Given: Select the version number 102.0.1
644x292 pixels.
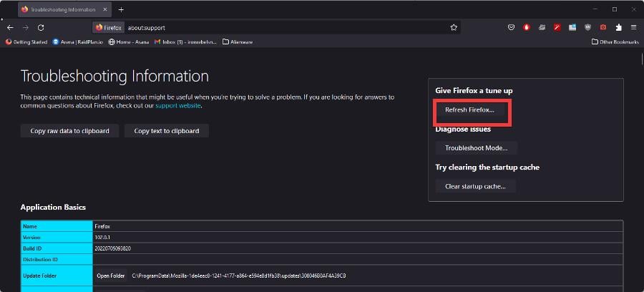Looking at the screenshot, I should pyautogui.click(x=102, y=238).
